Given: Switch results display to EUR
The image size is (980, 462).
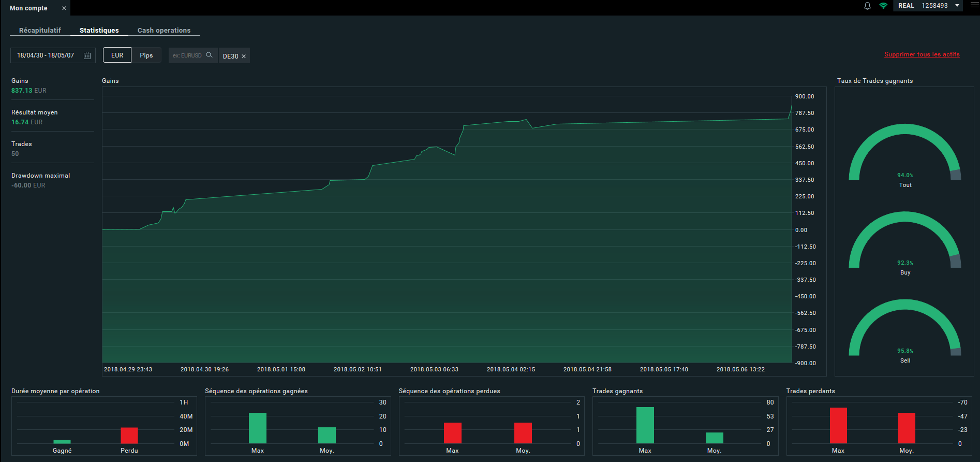Looking at the screenshot, I should (x=117, y=55).
